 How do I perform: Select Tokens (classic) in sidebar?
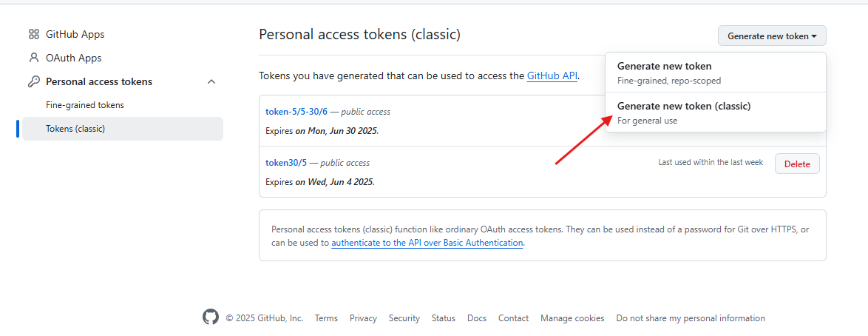75,129
